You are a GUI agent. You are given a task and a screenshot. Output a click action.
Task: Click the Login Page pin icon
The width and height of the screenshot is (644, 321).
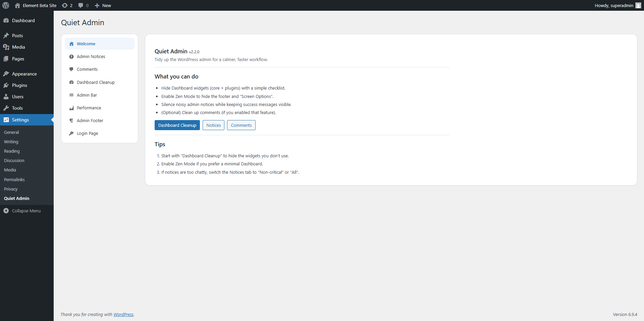click(x=71, y=133)
